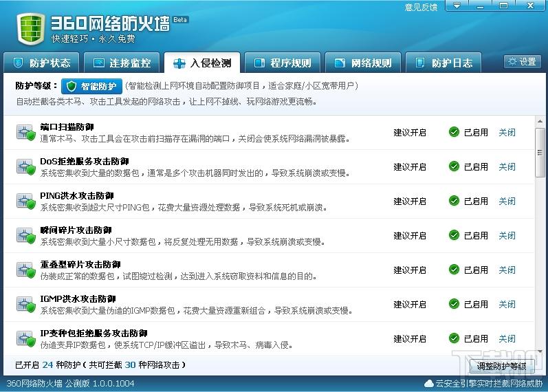The width and height of the screenshot is (548, 392).
Task: Click the green check for 瞬间碎片攻击防御
Action: click(x=454, y=235)
